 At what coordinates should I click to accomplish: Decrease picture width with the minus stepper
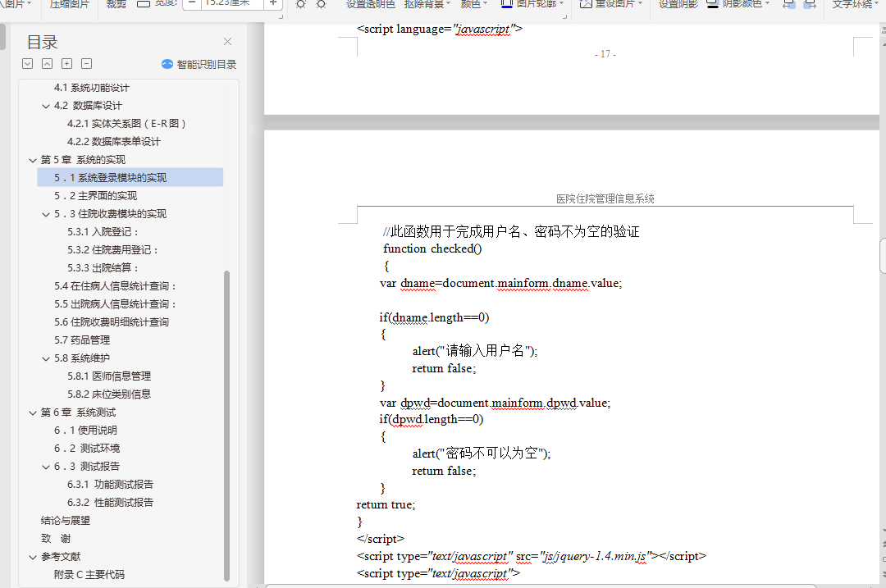pos(192,3)
